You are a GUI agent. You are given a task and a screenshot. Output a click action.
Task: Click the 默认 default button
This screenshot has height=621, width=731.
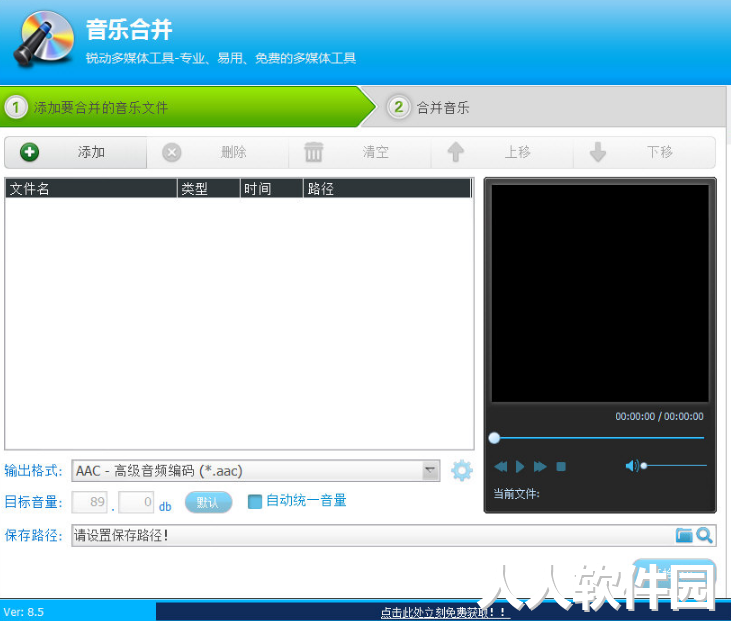208,503
